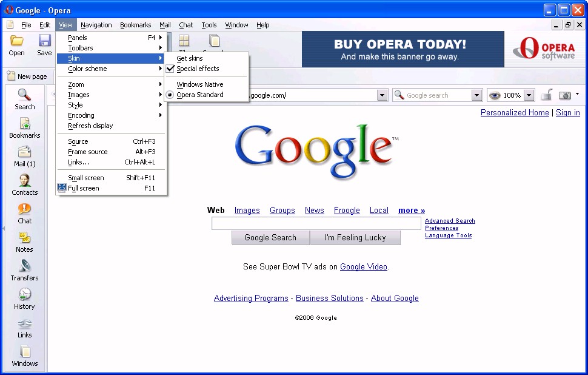
Task: Click the padlock security icon
Action: pyautogui.click(x=546, y=95)
